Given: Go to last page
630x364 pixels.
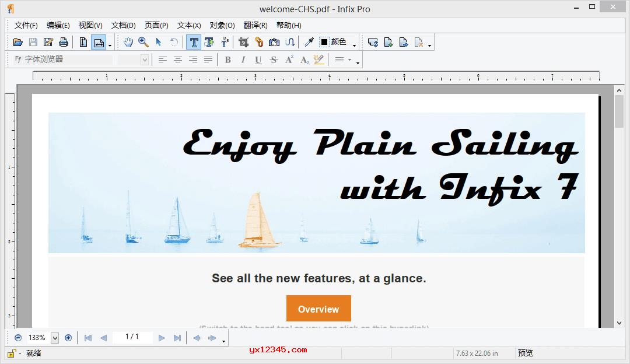Looking at the screenshot, I should [x=177, y=338].
